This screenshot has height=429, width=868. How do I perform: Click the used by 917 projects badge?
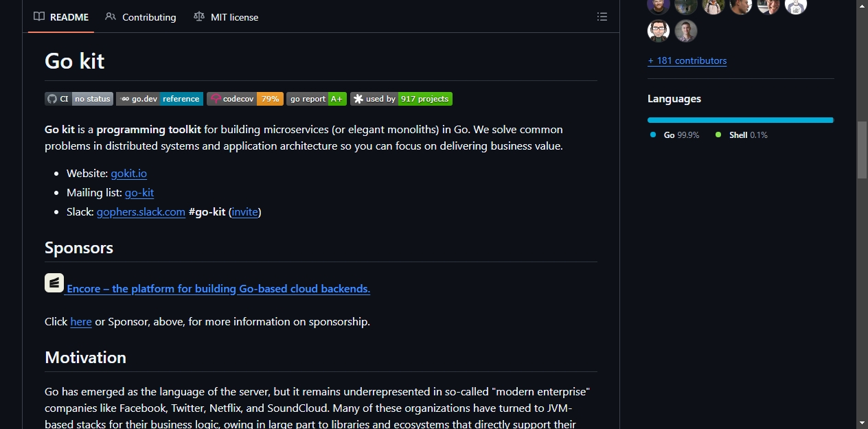(401, 99)
